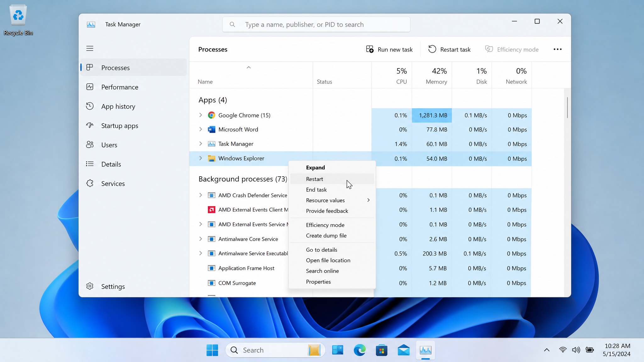
Task: Click the Run new task button
Action: click(x=389, y=49)
